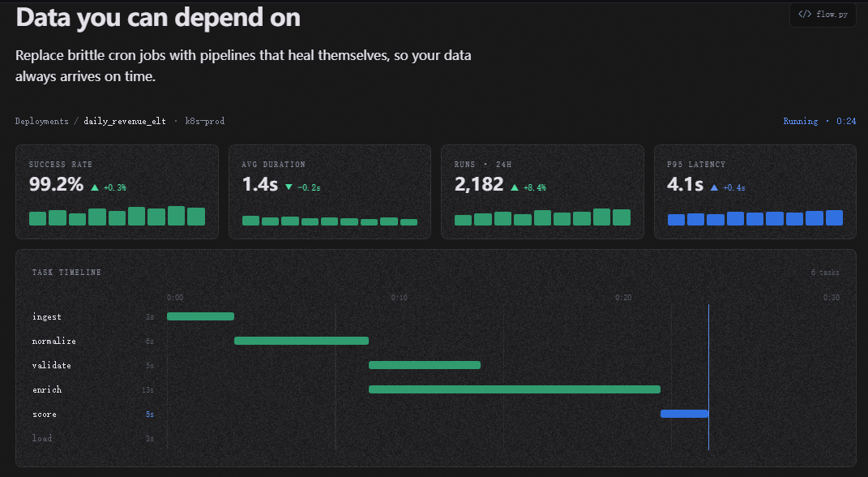Select the green ingest task bar
This screenshot has width=868, height=477.
200,316
